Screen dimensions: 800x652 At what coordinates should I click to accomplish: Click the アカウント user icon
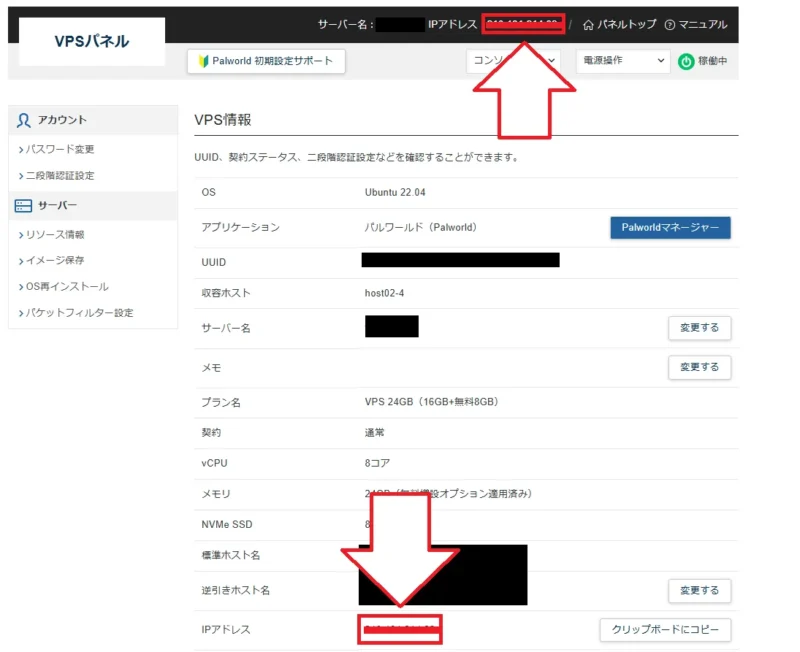(x=23, y=120)
